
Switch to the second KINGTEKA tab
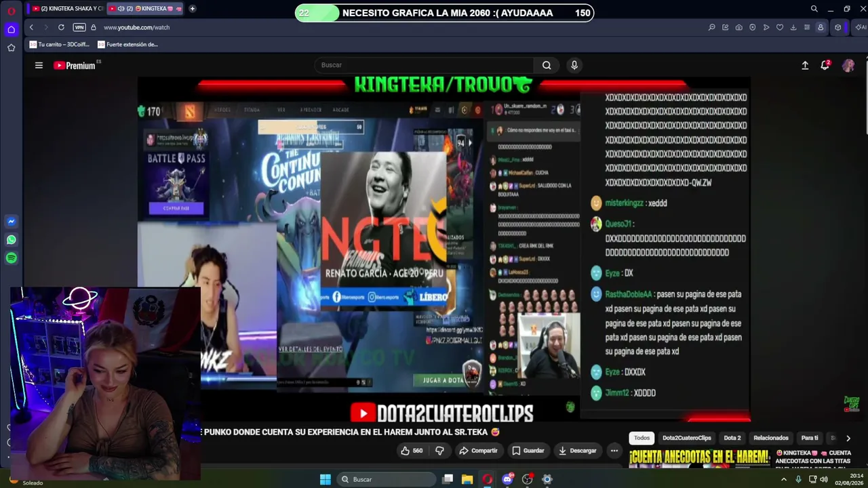coord(146,9)
